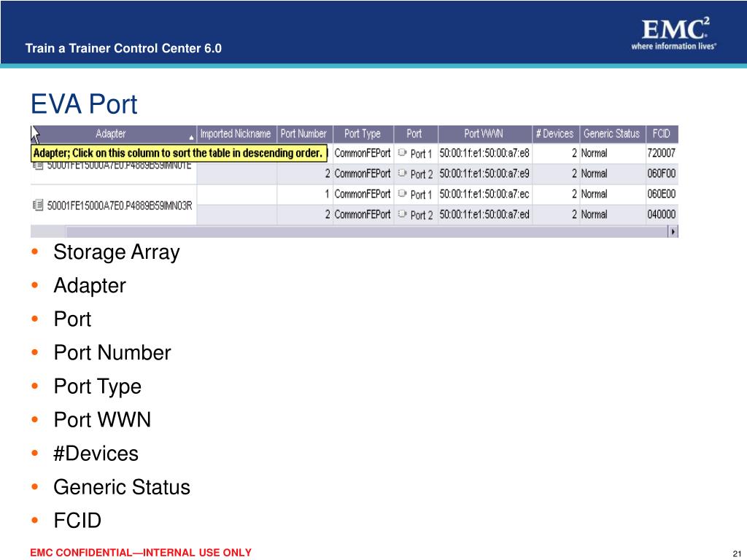Click the EMC CONFIDENTIAL footer text
Screen dimensions: 747x560
(141, 553)
